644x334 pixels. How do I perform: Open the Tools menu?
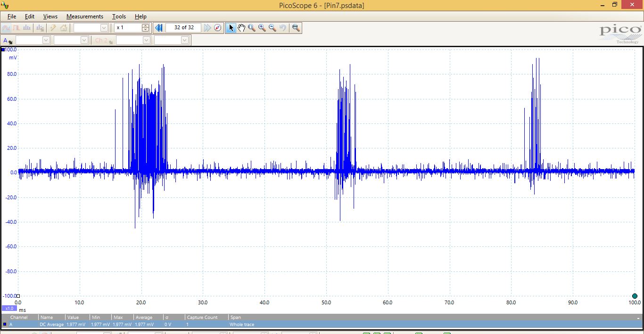119,16
